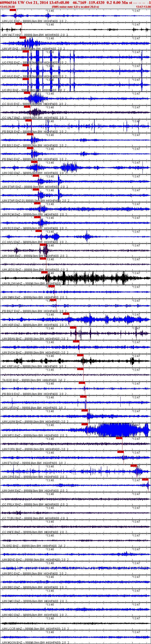Click red pick marker on UW YACT trace
The height and width of the screenshot is (644, 151).
click(18, 24)
